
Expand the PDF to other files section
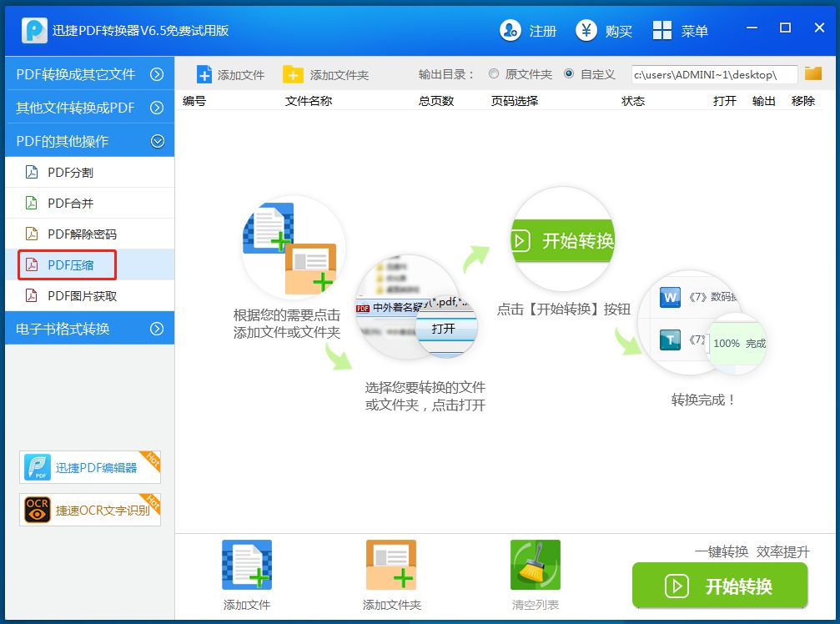point(157,74)
